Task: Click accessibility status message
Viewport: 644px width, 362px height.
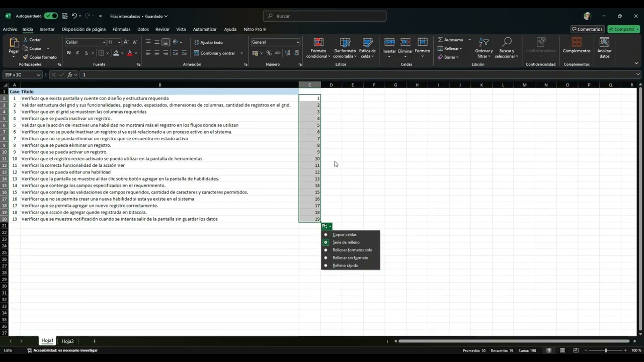Action: (62, 350)
